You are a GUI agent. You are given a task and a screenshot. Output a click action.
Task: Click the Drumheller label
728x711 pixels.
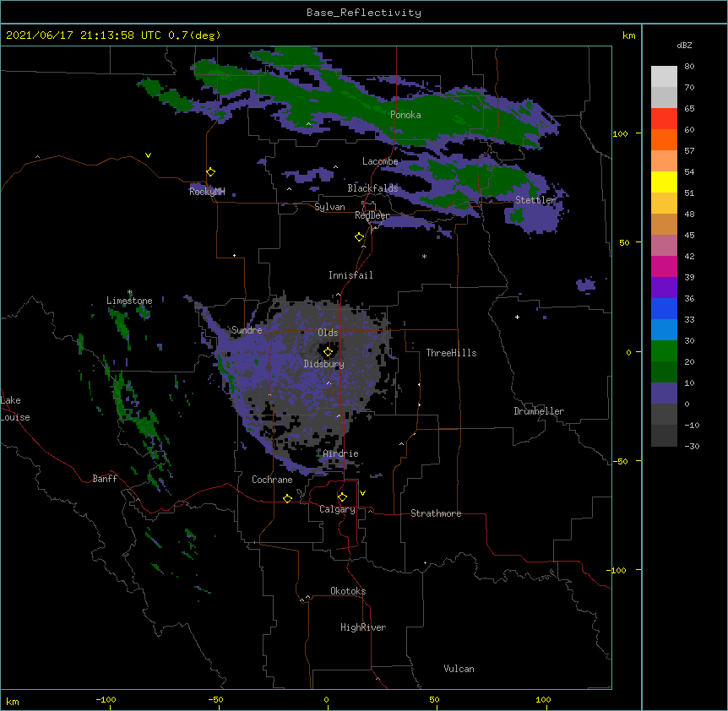[x=539, y=411]
